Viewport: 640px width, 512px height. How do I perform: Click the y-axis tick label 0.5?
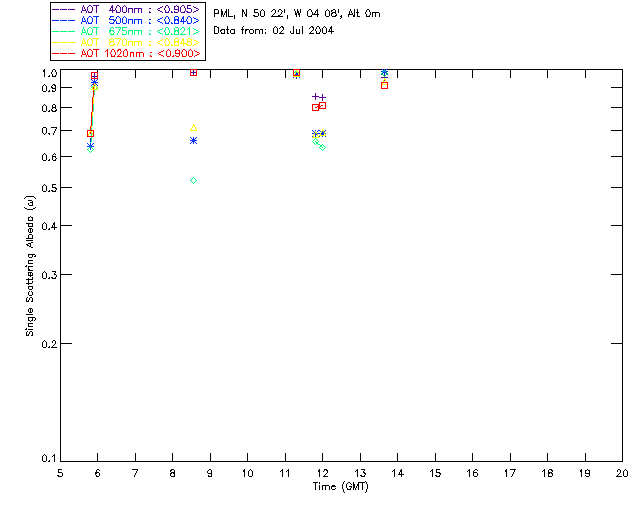(x=49, y=188)
